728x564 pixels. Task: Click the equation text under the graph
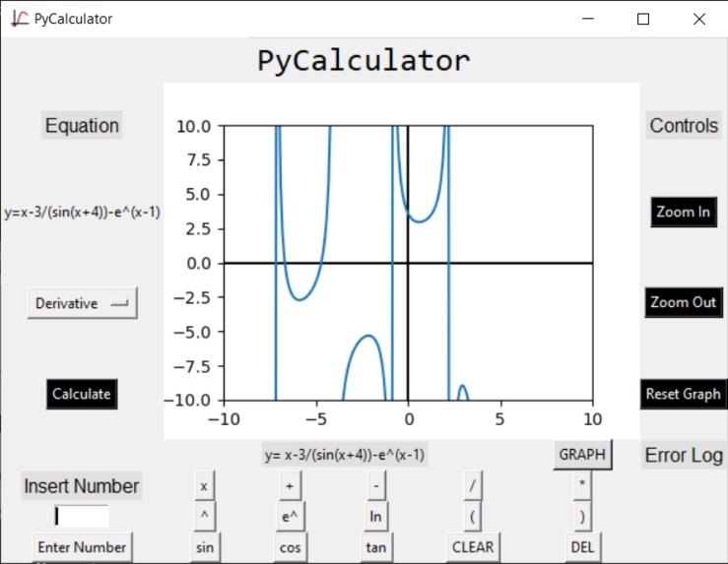click(x=345, y=455)
